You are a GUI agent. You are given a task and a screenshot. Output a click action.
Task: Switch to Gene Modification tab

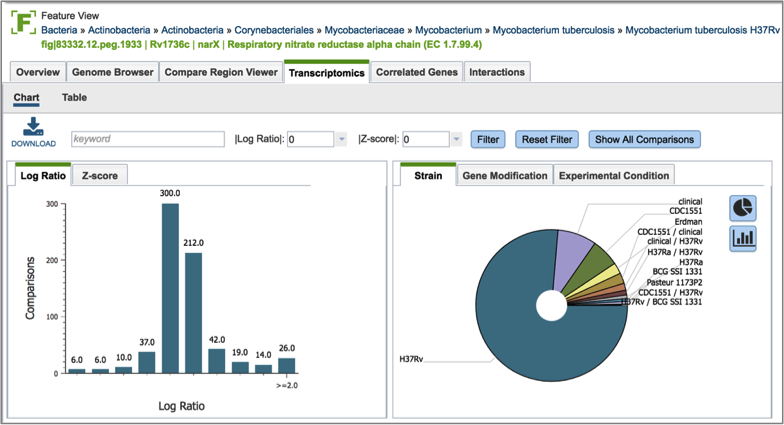click(504, 176)
